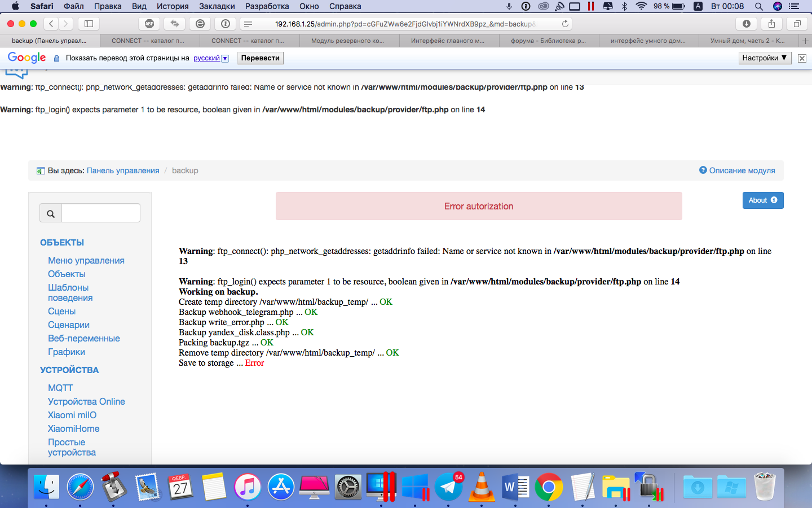Open the XiaomiHome sidebar link
812x508 pixels.
pyautogui.click(x=74, y=428)
